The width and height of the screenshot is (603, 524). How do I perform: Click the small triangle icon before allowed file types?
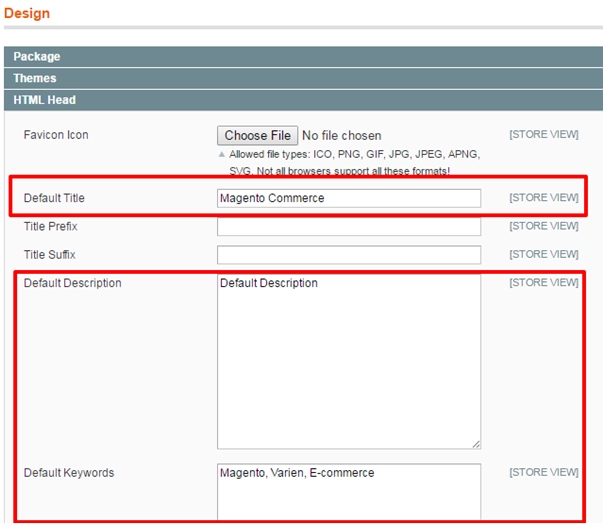coord(222,155)
